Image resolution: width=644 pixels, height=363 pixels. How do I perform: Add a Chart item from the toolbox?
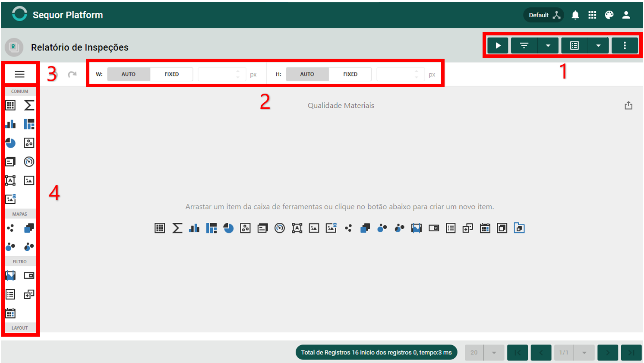coord(10,124)
